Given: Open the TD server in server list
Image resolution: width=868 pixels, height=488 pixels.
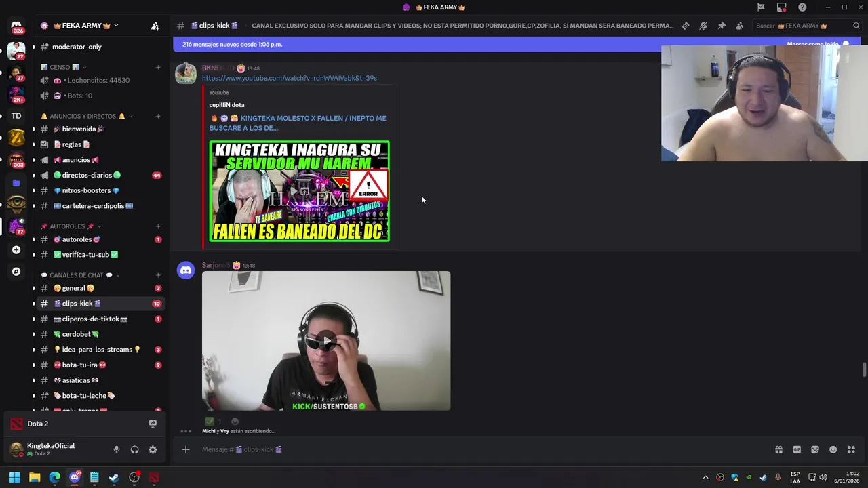Looking at the screenshot, I should [16, 116].
